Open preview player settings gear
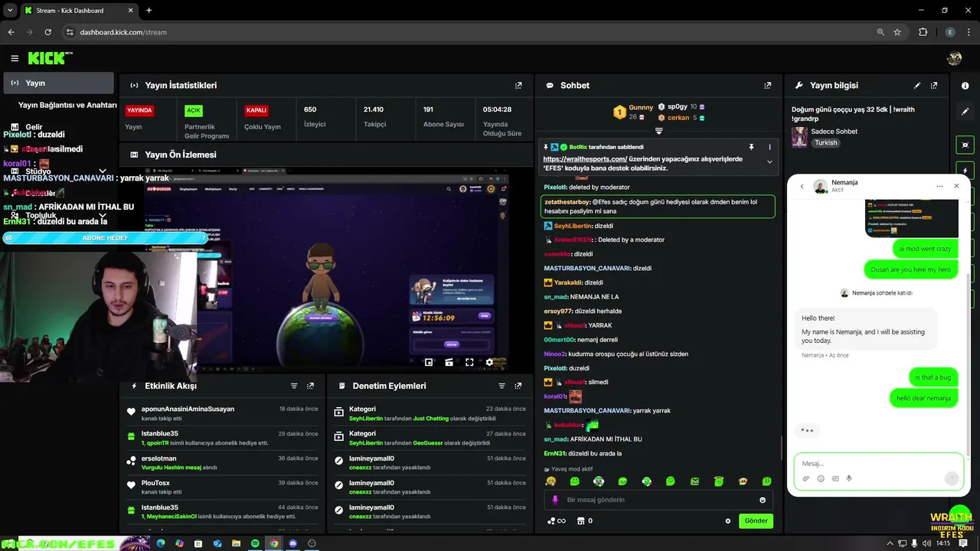Screen dimensions: 980x551 [490, 363]
